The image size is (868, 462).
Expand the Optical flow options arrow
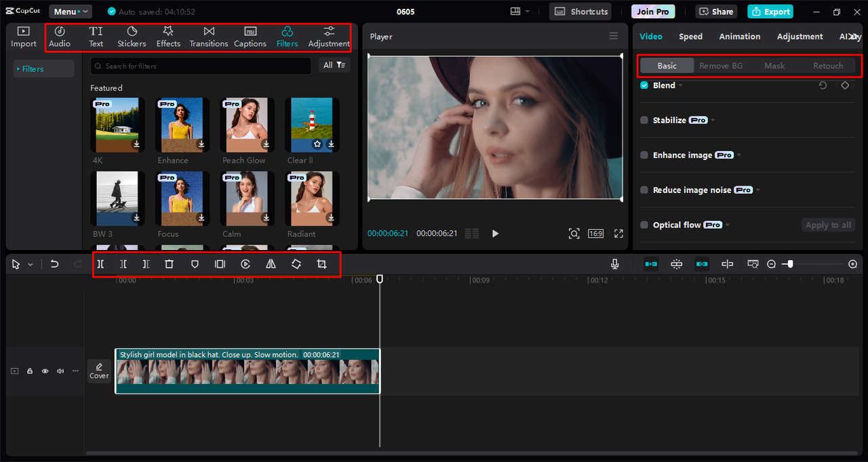pyautogui.click(x=728, y=225)
